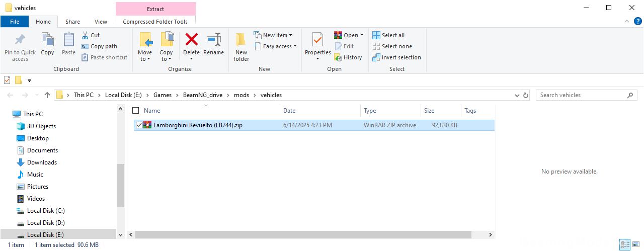Click the horizontal scrollbar thumb in file list
Image resolution: width=644 pixels, height=251 pixels.
click(x=303, y=235)
